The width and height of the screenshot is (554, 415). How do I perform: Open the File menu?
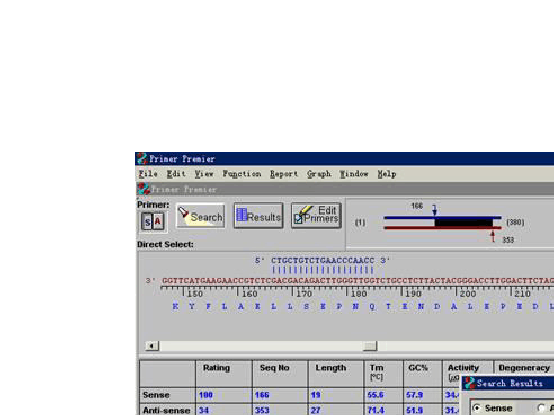(148, 174)
